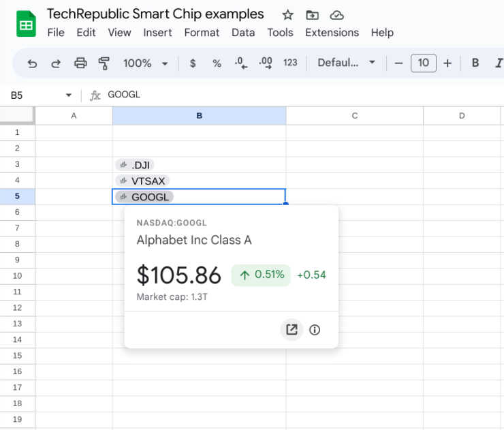Click the move to folder icon
The height and width of the screenshot is (430, 504).
[x=312, y=15]
